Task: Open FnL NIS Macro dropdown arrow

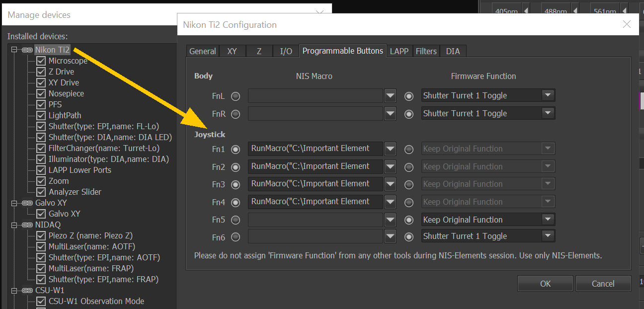Action: 390,96
